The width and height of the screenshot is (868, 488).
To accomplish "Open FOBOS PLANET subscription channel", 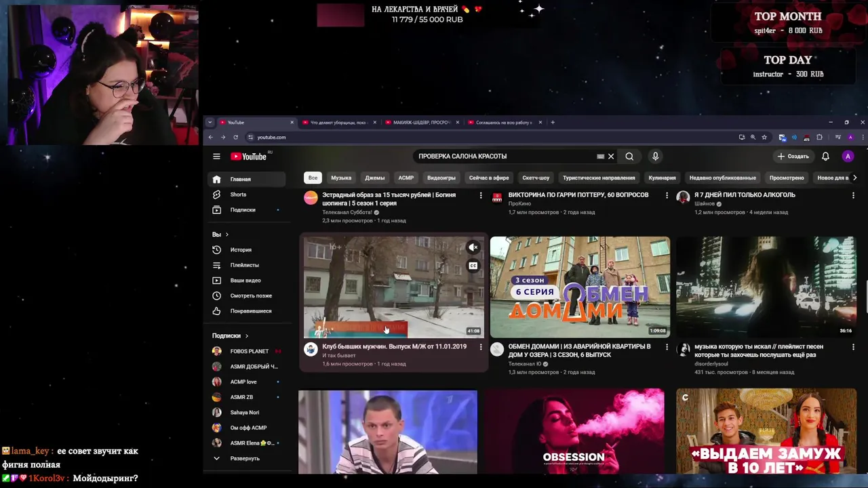I will 246,351.
